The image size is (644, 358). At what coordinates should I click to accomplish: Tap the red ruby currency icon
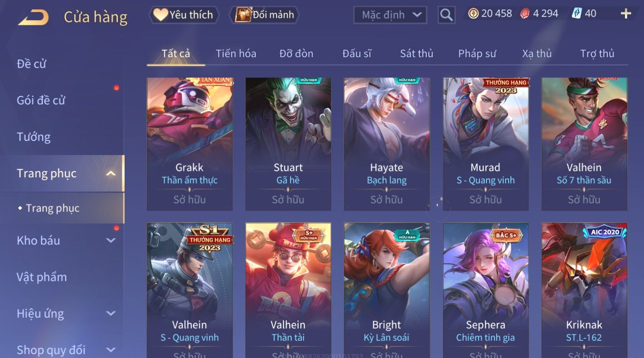click(525, 14)
